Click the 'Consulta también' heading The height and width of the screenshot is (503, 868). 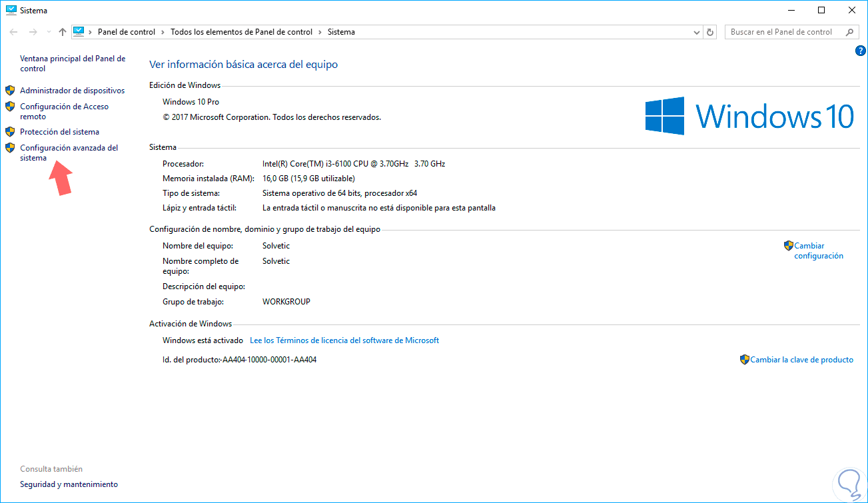tap(51, 469)
